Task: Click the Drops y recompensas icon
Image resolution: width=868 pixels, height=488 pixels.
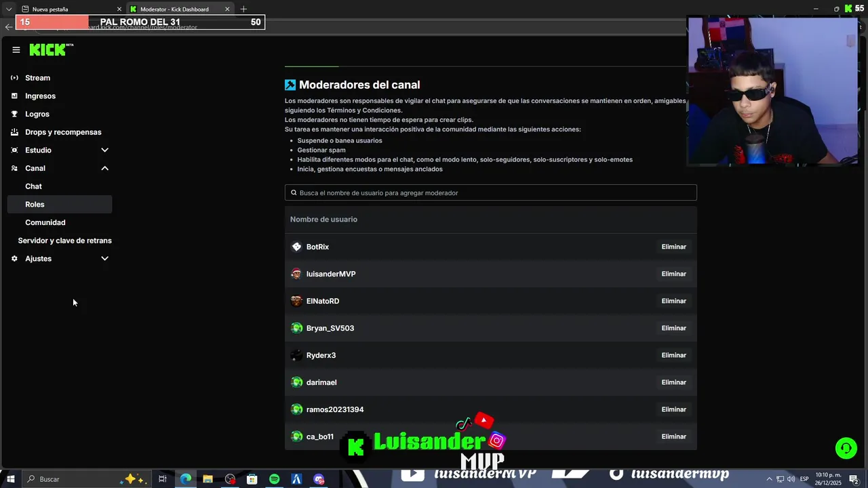Action: tap(14, 132)
